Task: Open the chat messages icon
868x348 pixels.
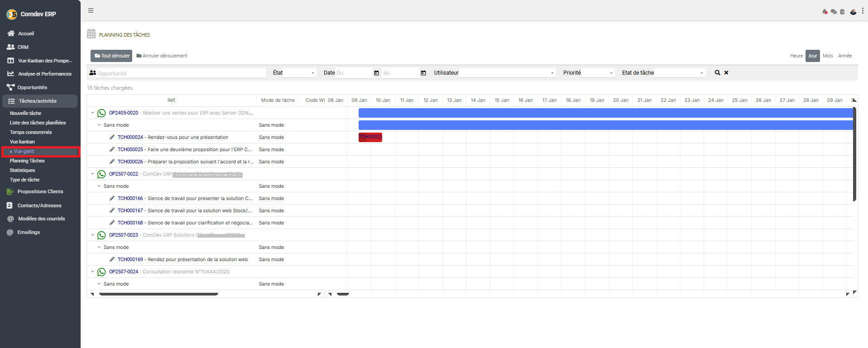Action: (834, 12)
